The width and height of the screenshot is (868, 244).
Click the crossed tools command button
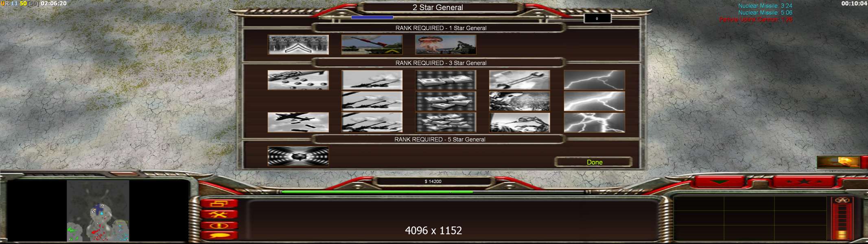click(x=219, y=214)
